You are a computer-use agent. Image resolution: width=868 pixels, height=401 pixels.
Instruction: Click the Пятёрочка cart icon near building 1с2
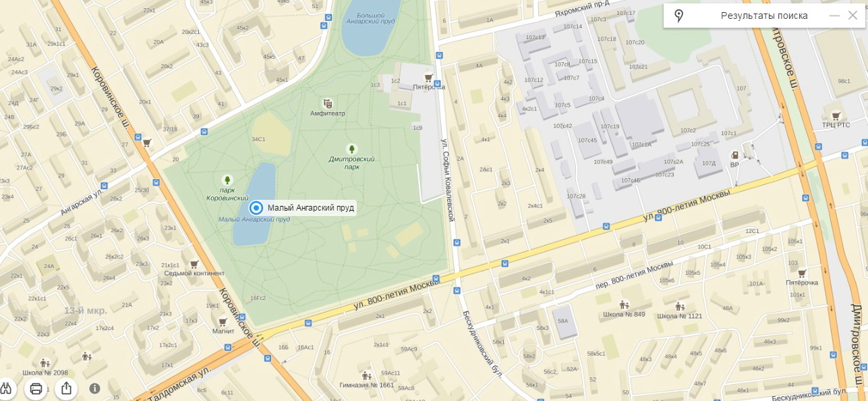coord(428,78)
